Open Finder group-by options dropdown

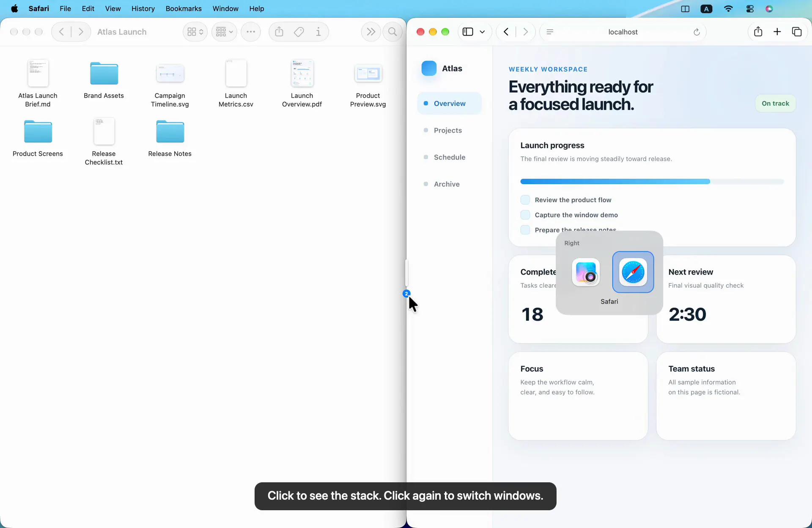pyautogui.click(x=224, y=32)
